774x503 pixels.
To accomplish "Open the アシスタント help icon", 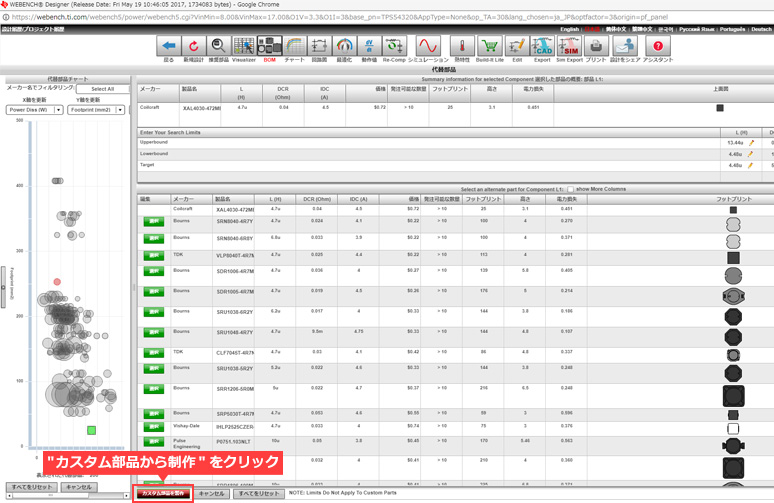I will pyautogui.click(x=658, y=46).
